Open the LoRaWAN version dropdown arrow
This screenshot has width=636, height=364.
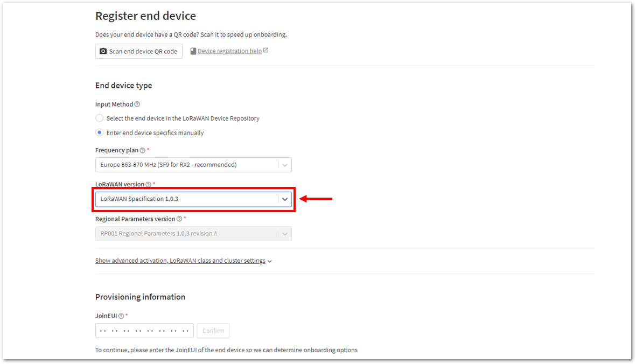click(285, 199)
